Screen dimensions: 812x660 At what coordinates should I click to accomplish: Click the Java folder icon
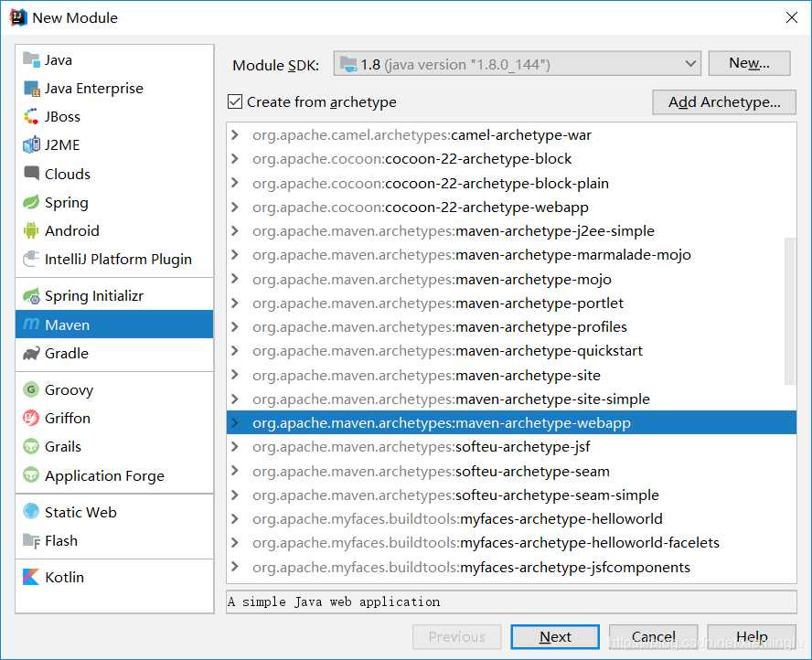(31, 60)
